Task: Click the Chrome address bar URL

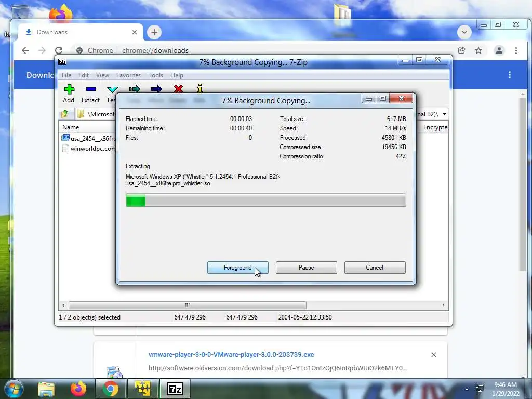Action: [155, 50]
